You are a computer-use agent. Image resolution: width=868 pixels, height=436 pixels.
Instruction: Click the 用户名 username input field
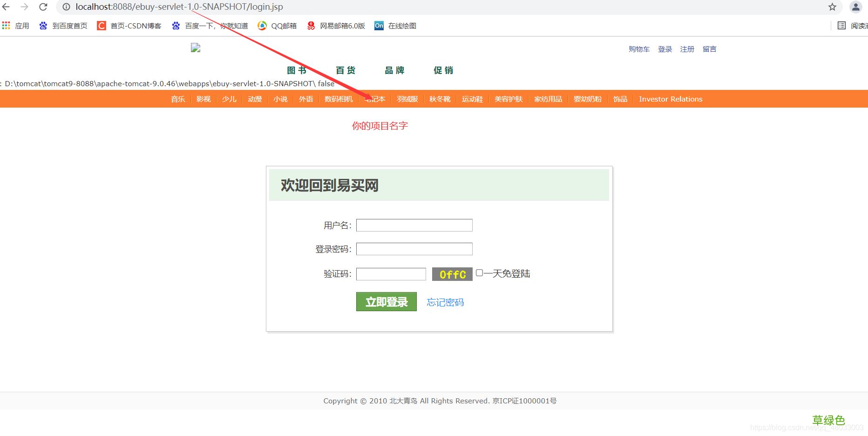(414, 225)
